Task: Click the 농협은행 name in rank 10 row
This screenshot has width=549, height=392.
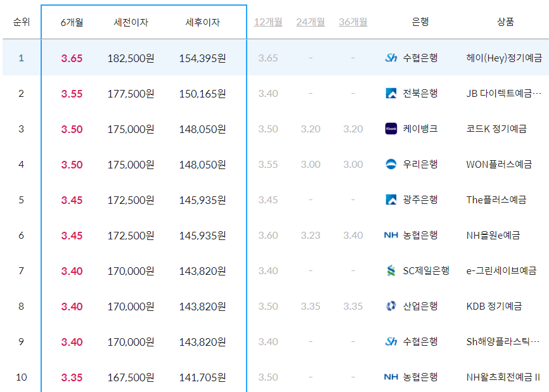Action: pos(420,377)
